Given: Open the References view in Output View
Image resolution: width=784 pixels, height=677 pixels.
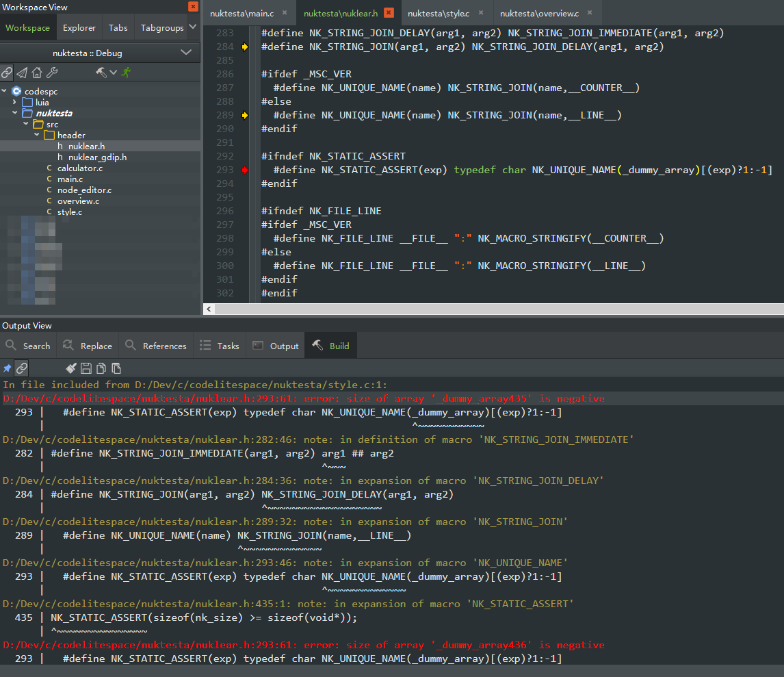Looking at the screenshot, I should [156, 345].
